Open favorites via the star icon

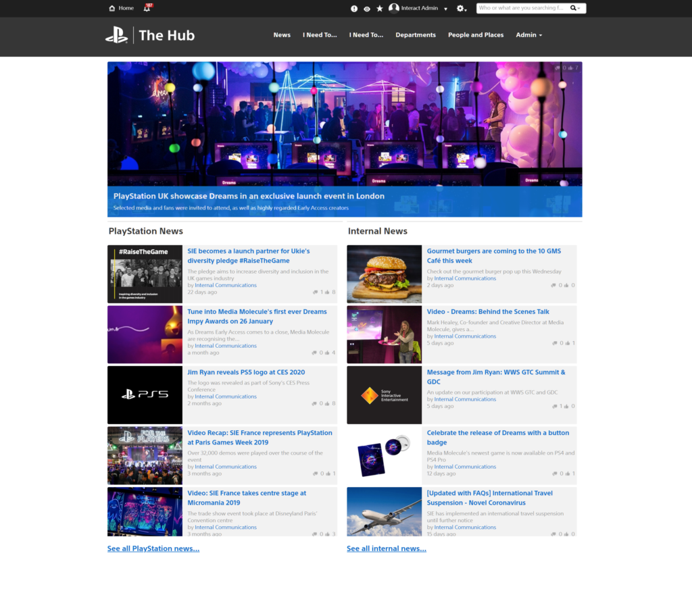coord(379,9)
